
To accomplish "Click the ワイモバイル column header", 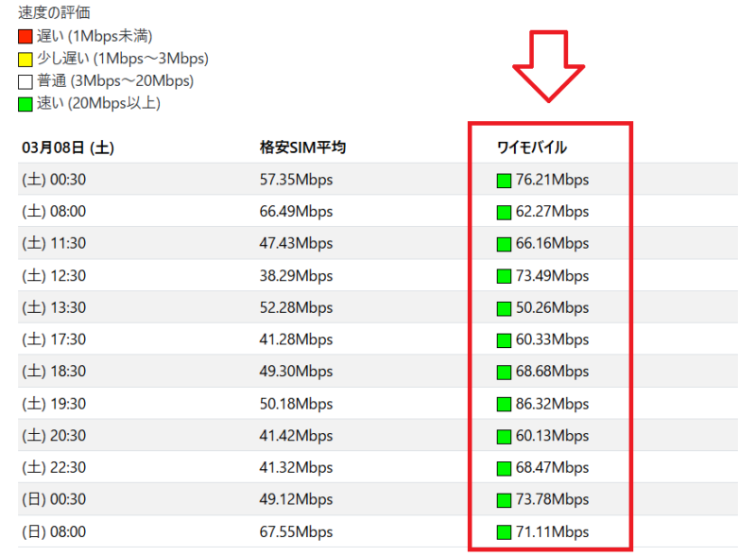I will click(532, 148).
